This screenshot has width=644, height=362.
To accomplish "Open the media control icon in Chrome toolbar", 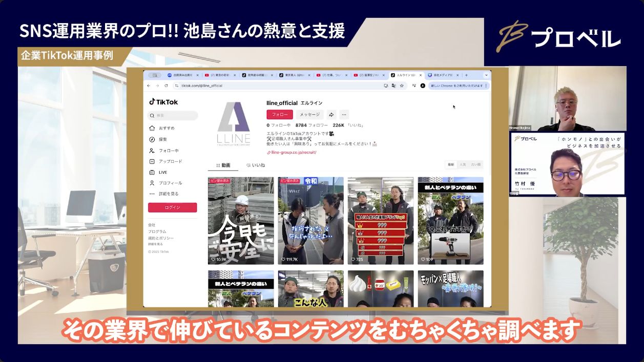I will [413, 86].
